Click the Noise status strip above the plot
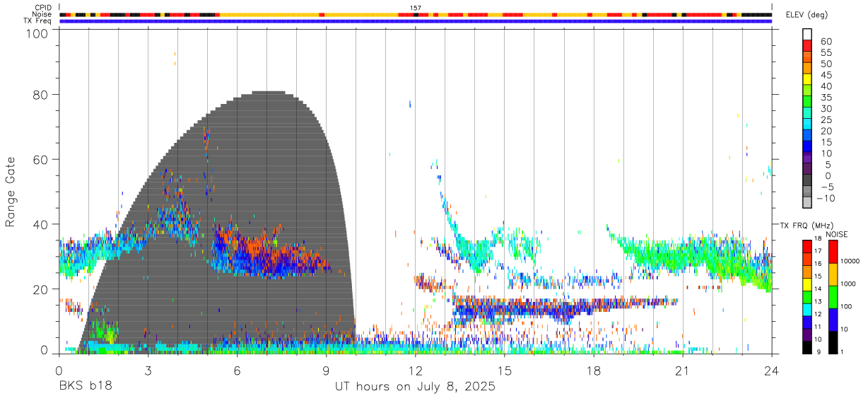This screenshot has height=401, width=868. [x=415, y=14]
